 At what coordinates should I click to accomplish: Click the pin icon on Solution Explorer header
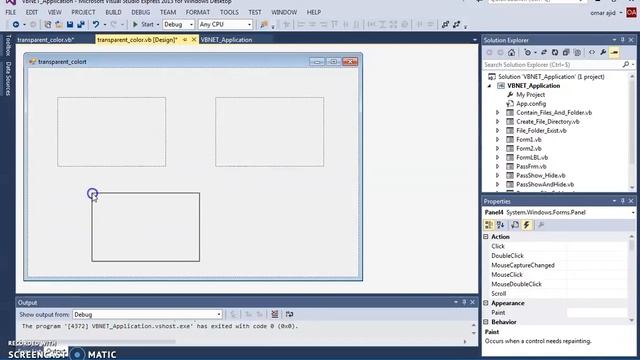tap(622, 40)
